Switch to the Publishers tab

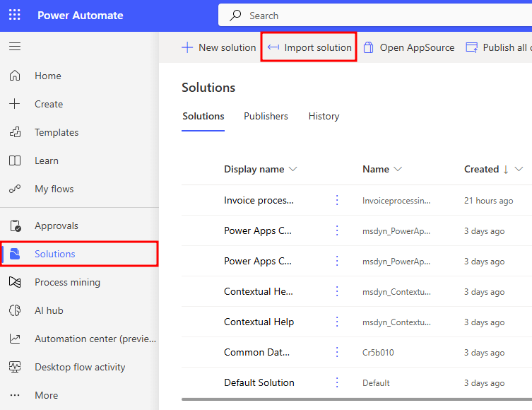266,116
